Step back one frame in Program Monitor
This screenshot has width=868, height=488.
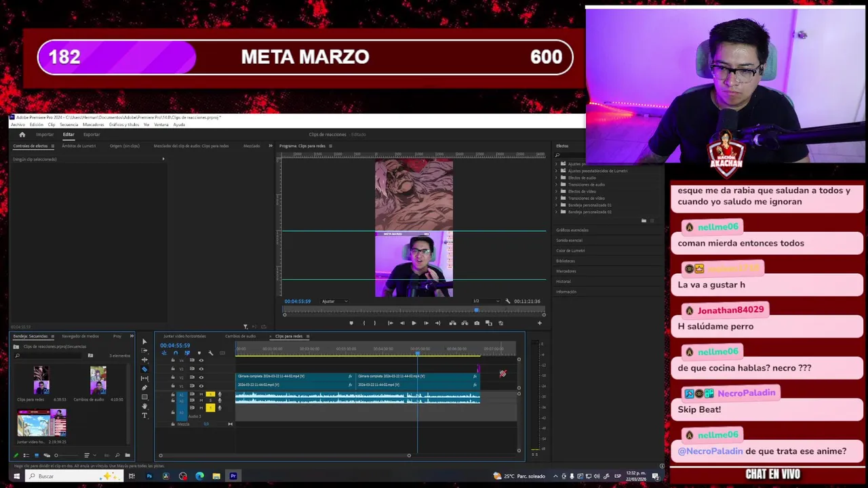(x=402, y=323)
